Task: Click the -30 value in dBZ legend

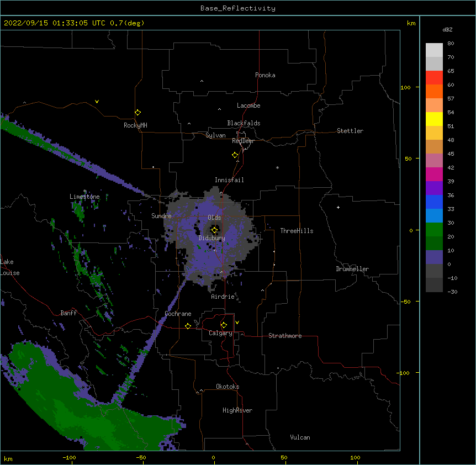Action: (452, 292)
